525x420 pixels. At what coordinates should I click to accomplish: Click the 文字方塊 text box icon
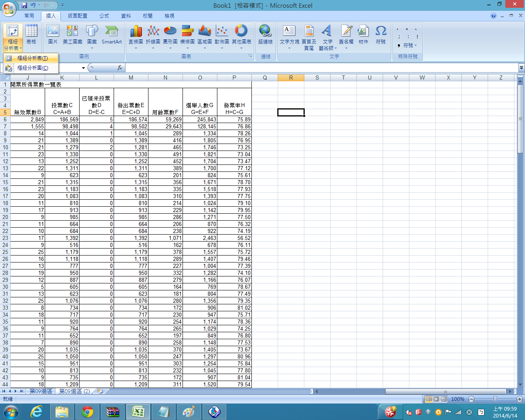click(289, 34)
